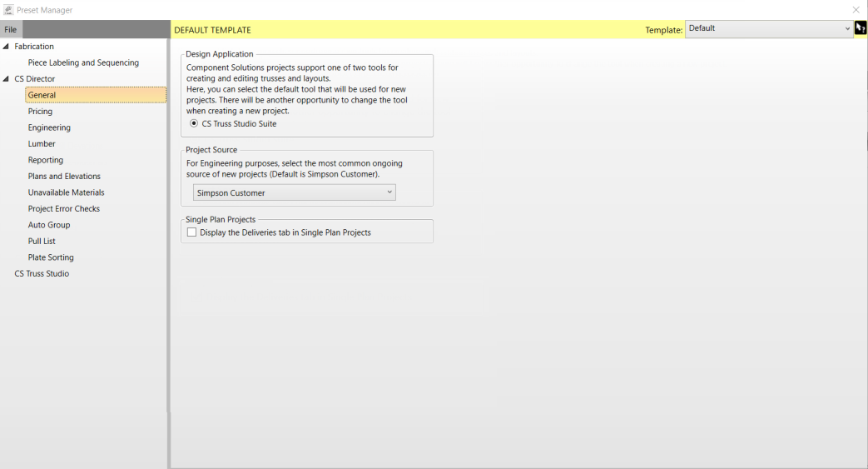The height and width of the screenshot is (469, 868).
Task: Open Project Error Checks settings
Action: coord(63,208)
